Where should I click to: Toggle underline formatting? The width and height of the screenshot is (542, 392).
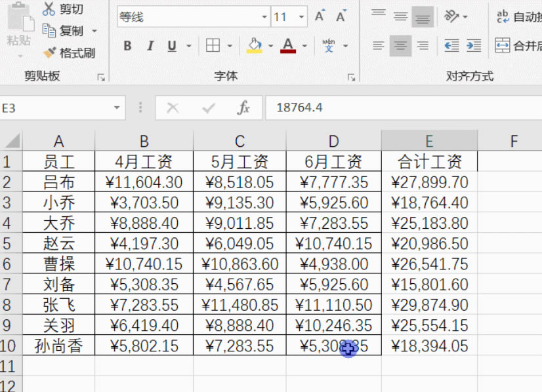click(x=172, y=46)
